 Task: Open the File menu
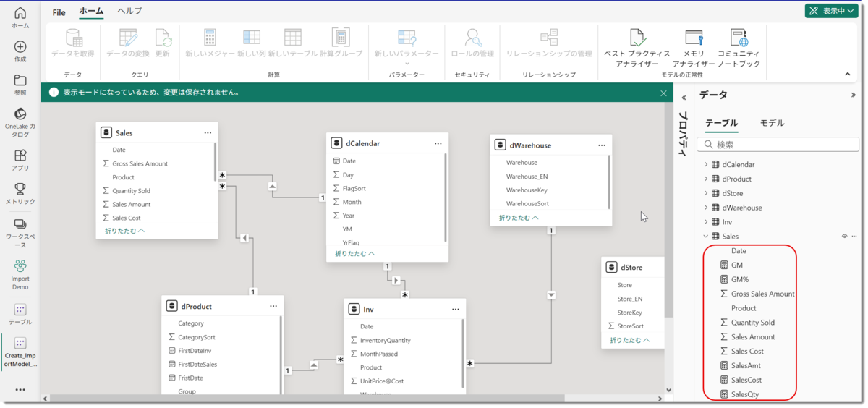tap(59, 12)
